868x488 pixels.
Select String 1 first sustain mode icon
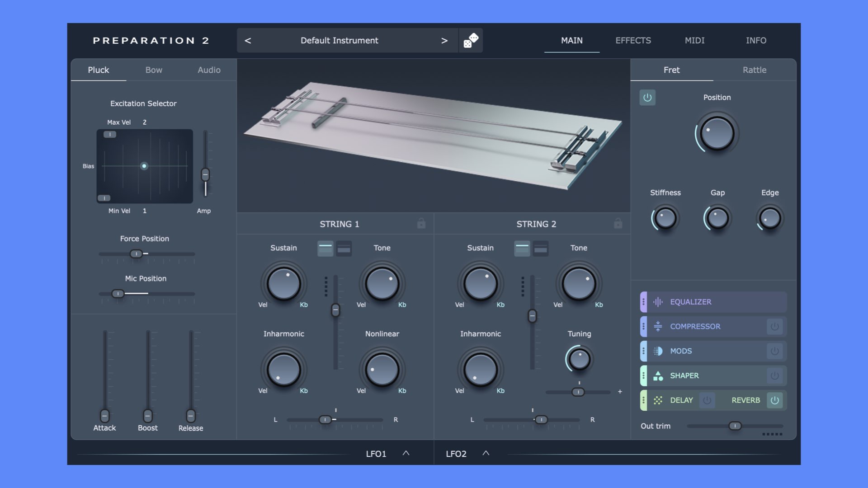click(x=325, y=248)
